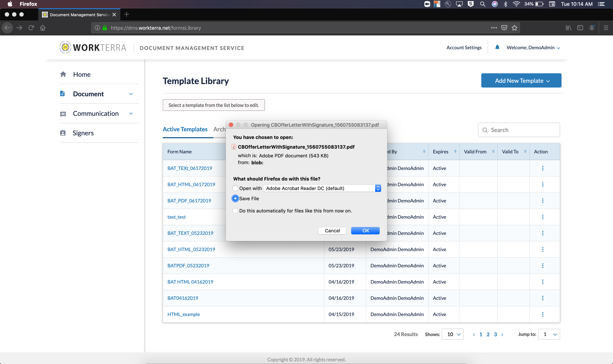This screenshot has height=364, width=613.
Task: Open the Firefox menu in the menu bar
Action: (28, 4)
